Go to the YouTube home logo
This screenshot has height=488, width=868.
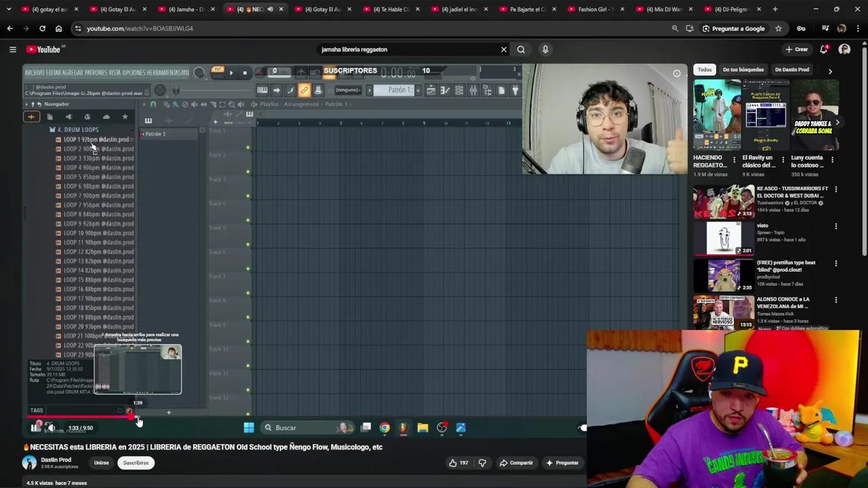point(45,49)
